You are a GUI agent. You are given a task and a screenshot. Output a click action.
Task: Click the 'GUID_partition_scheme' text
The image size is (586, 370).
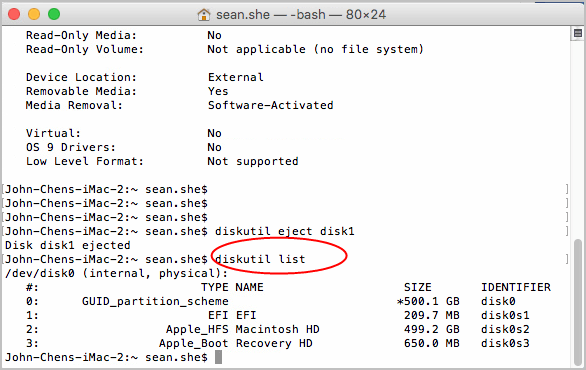(x=155, y=301)
